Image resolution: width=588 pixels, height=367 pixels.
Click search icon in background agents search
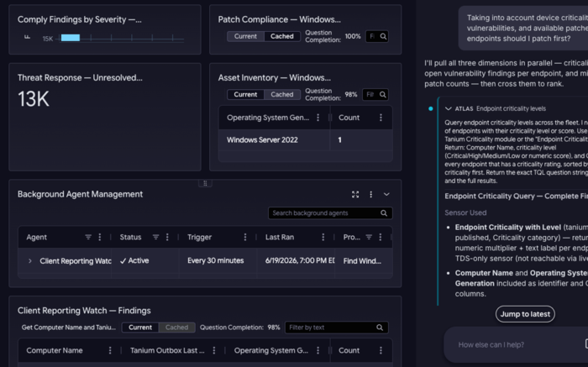(384, 213)
